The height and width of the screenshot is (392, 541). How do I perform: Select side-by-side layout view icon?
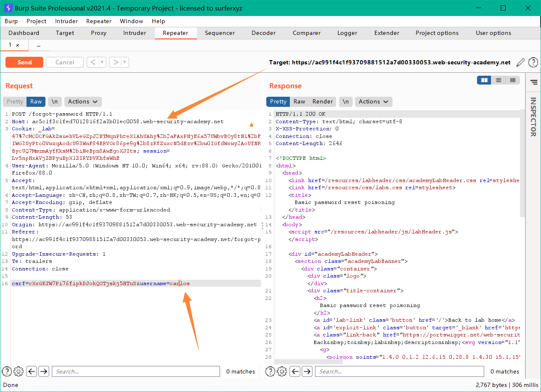[484, 80]
